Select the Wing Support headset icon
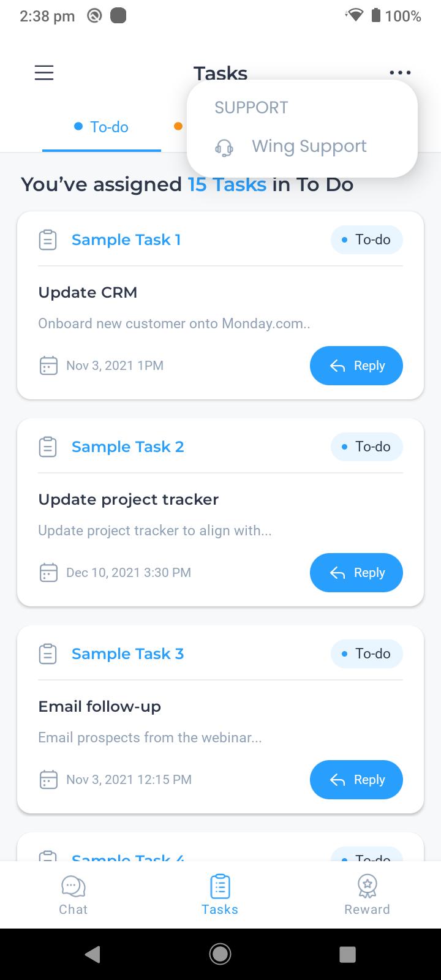 [224, 148]
